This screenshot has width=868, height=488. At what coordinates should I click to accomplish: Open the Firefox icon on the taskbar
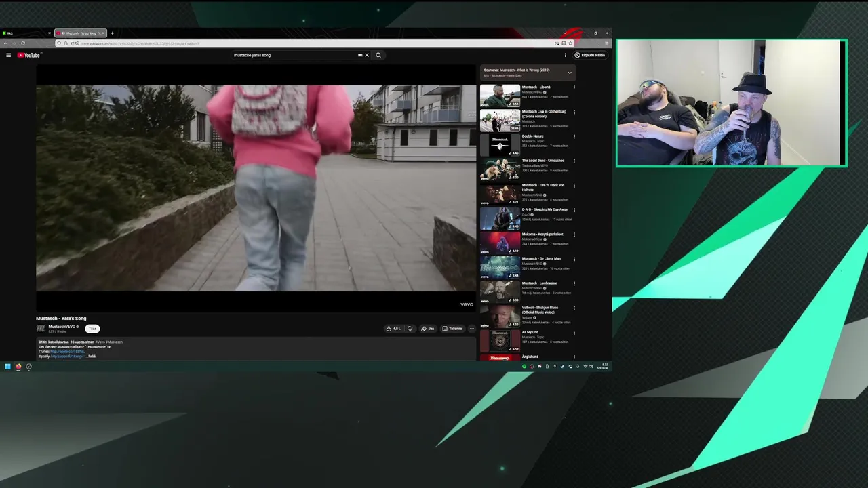pyautogui.click(x=18, y=367)
